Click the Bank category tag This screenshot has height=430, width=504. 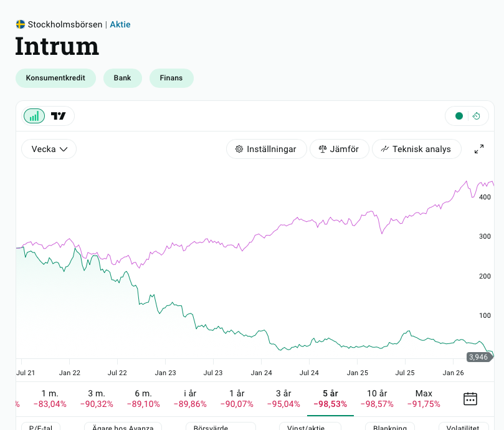coord(123,78)
